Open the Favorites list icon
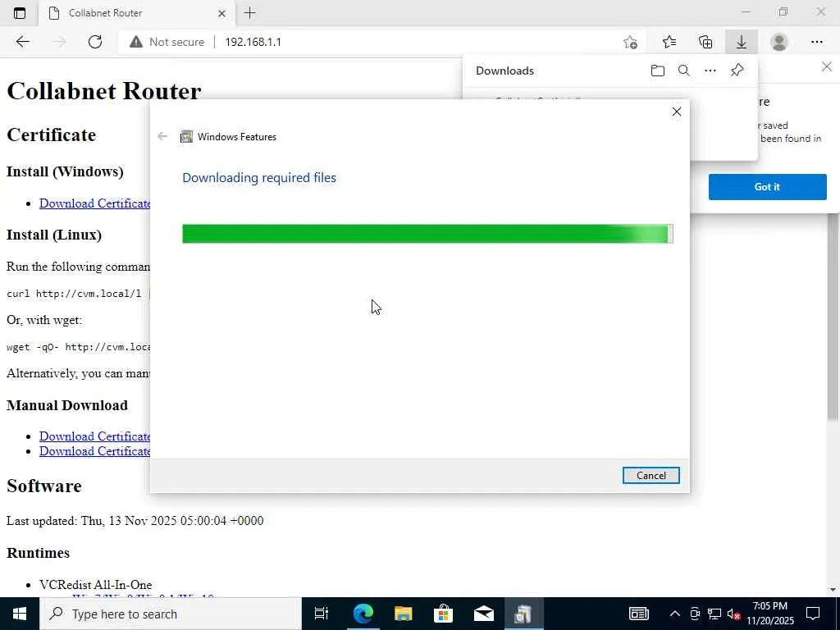Screen dimensions: 840x630 coord(669,42)
